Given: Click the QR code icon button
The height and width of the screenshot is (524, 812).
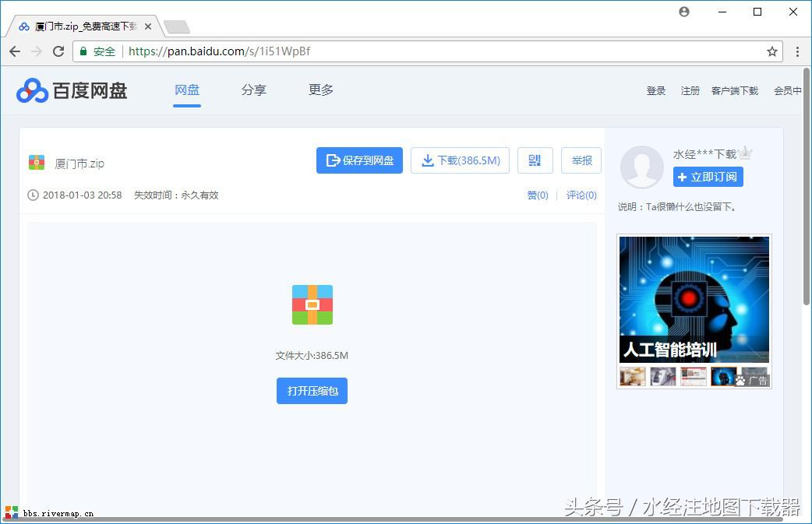Looking at the screenshot, I should tap(535, 160).
